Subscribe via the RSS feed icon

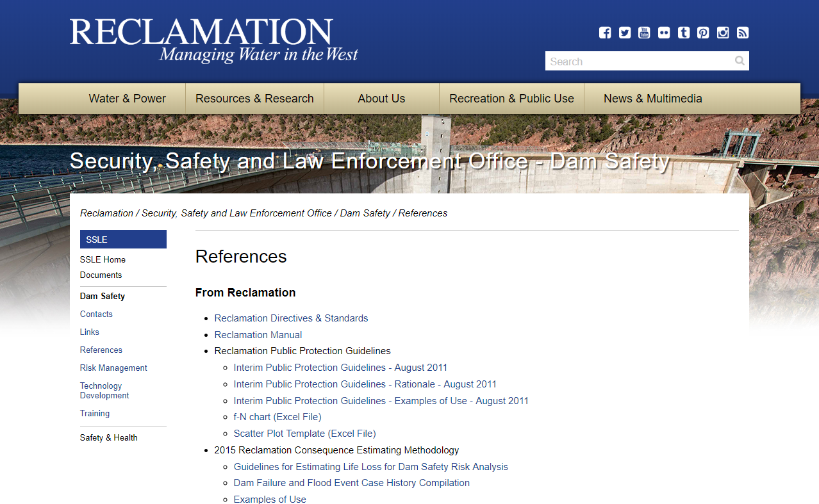click(743, 33)
